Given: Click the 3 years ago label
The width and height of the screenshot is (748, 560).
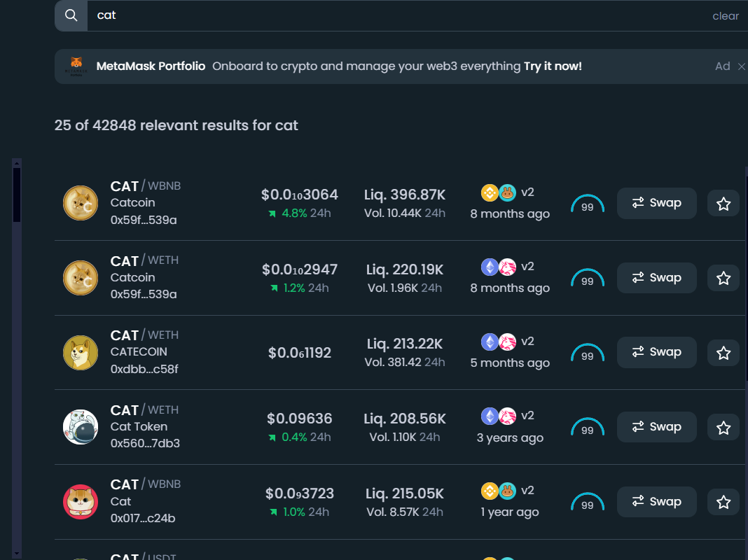Looking at the screenshot, I should coord(510,437).
